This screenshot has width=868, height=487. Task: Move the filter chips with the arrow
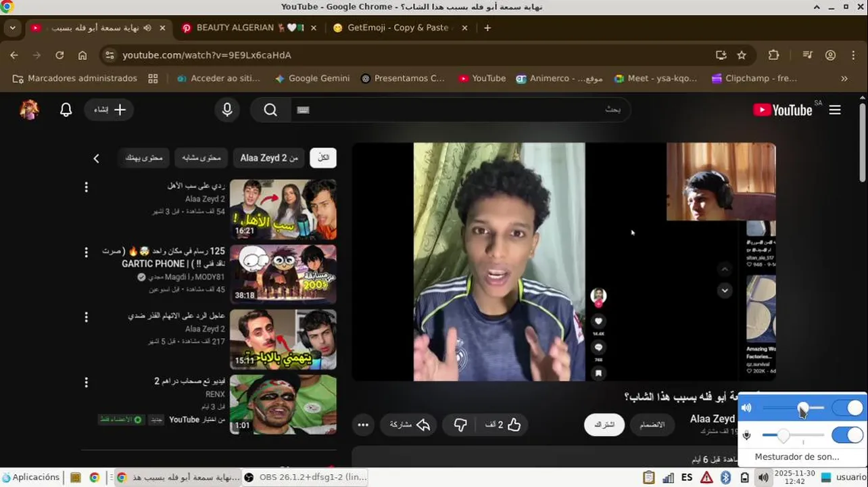coord(96,158)
